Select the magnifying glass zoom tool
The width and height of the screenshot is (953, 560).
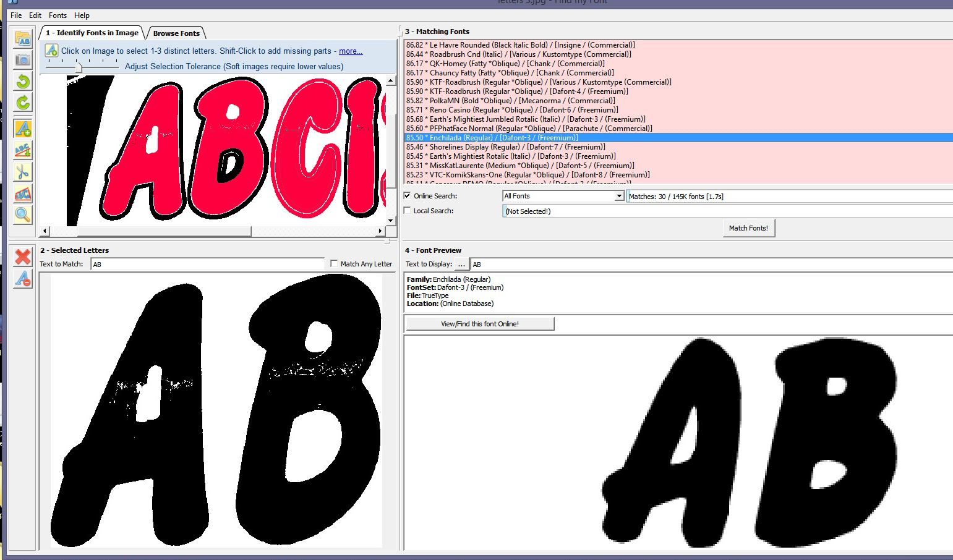pos(23,214)
